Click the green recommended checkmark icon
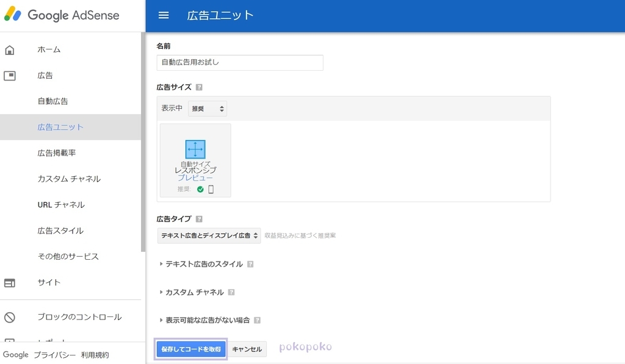 (x=201, y=190)
